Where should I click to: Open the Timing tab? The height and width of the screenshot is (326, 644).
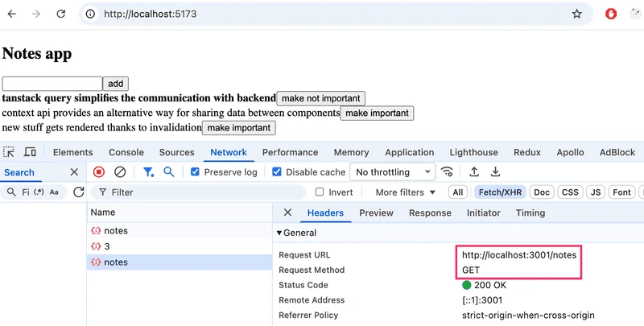(x=530, y=213)
